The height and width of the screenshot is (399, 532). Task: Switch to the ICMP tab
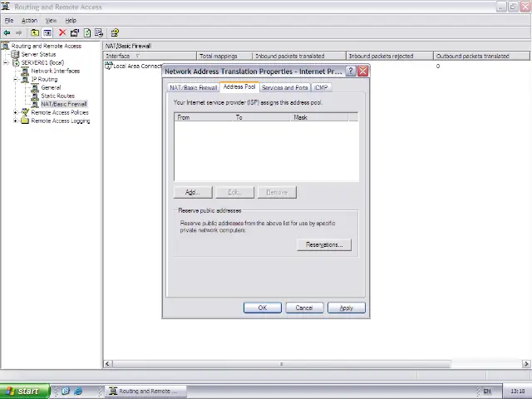(321, 87)
